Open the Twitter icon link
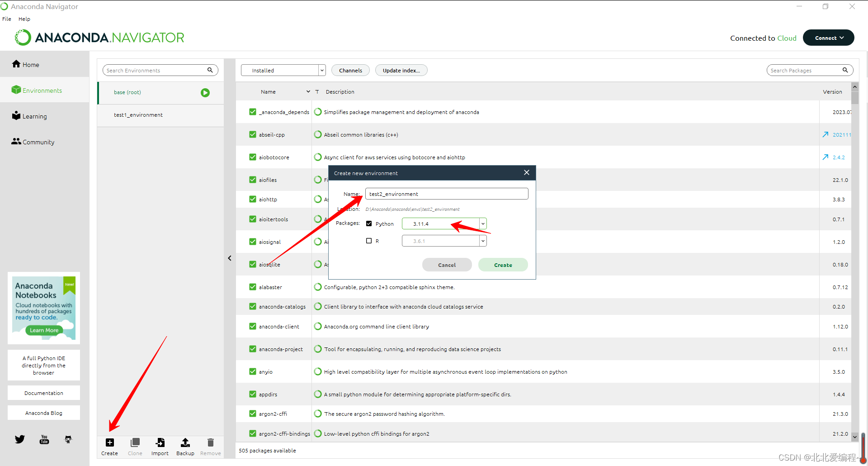The width and height of the screenshot is (868, 466). click(x=20, y=439)
